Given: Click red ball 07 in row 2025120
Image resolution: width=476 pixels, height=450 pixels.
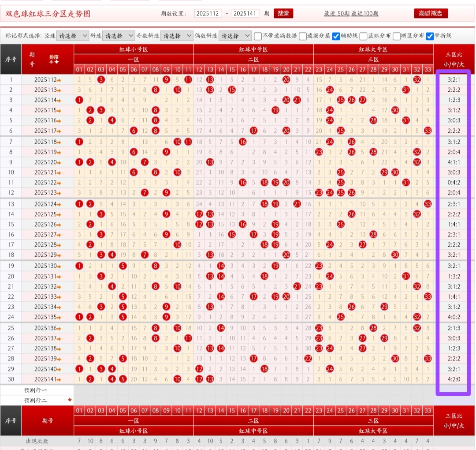Looking at the screenshot, I should tap(145, 162).
